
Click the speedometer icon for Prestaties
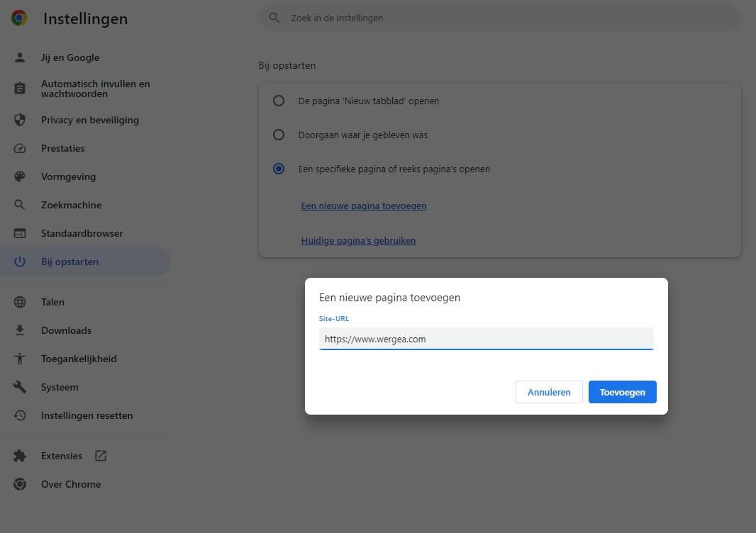click(x=20, y=149)
